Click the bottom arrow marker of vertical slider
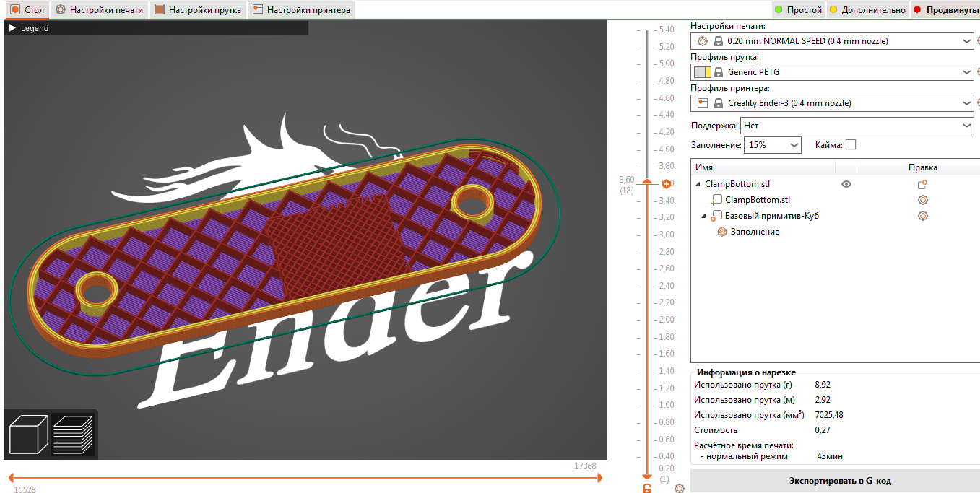 647,478
